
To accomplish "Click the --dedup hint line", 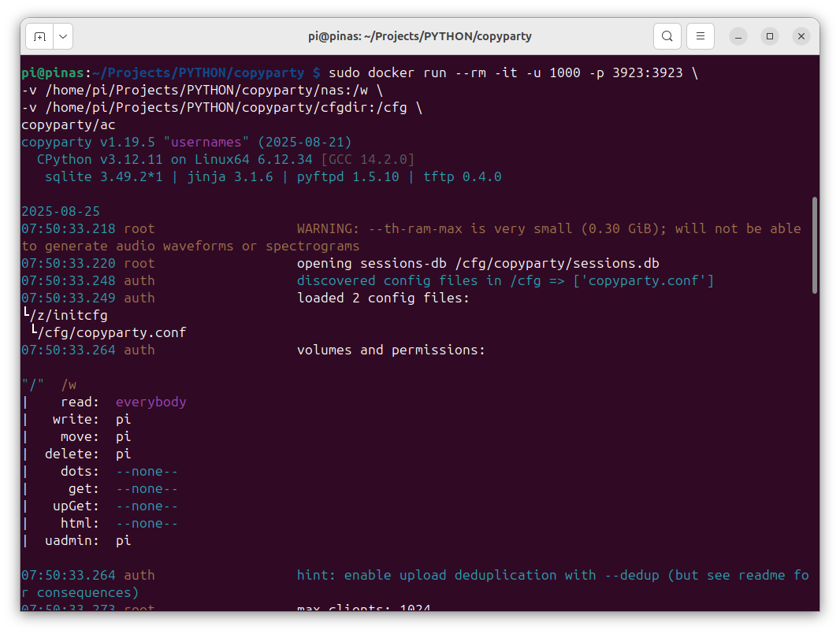I will pos(552,575).
